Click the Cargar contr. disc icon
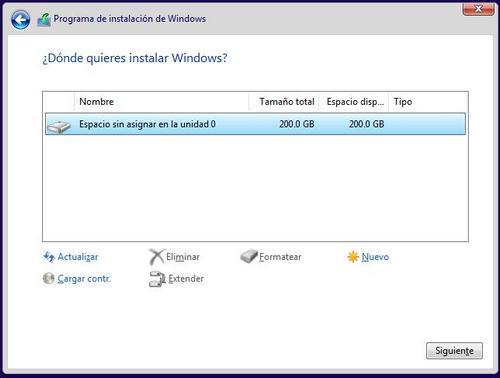Image resolution: width=500 pixels, height=378 pixels. point(49,278)
